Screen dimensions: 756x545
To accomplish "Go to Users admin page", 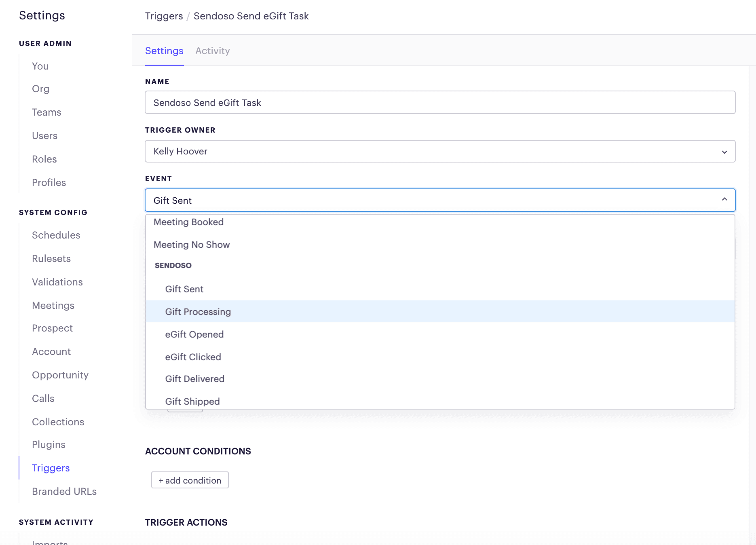I will 44,136.
